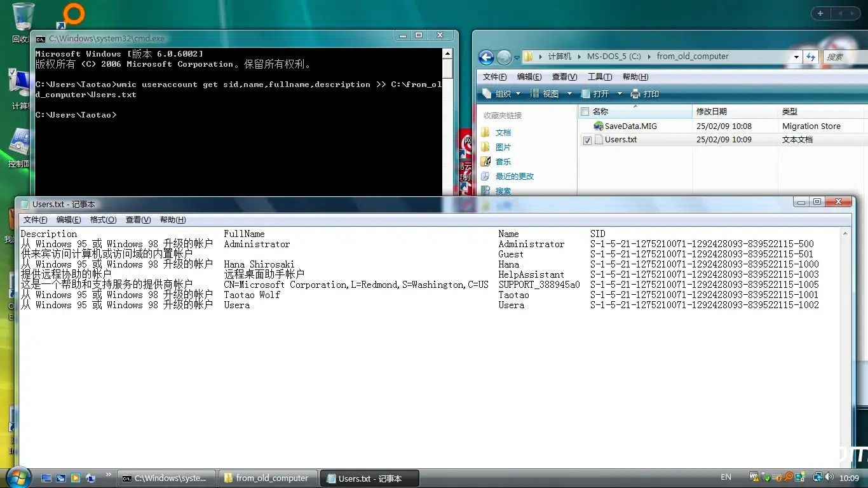Open the 打开 dropdown arrow in Explorer toolbar
The height and width of the screenshot is (488, 868).
(619, 93)
